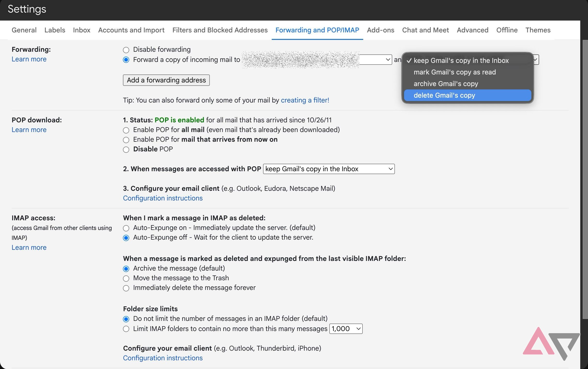Image resolution: width=588 pixels, height=369 pixels.
Task: Click Learn more under IMAP access
Action: 29,247
